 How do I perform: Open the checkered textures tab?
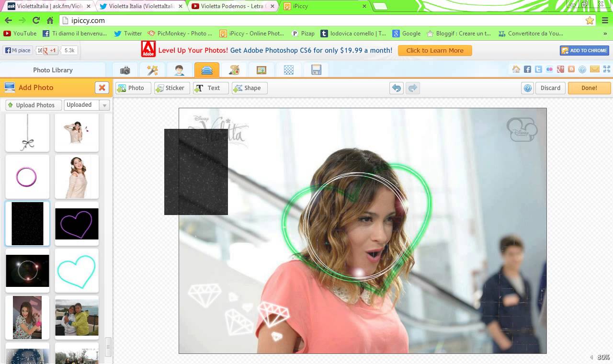289,70
